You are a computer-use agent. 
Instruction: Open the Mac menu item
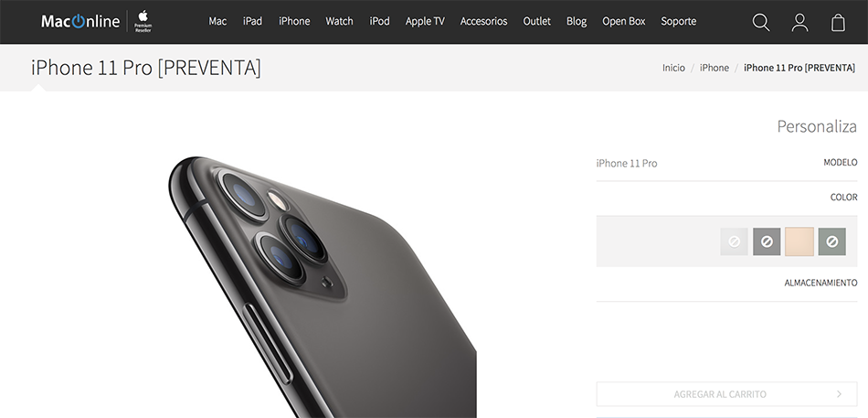pos(217,21)
